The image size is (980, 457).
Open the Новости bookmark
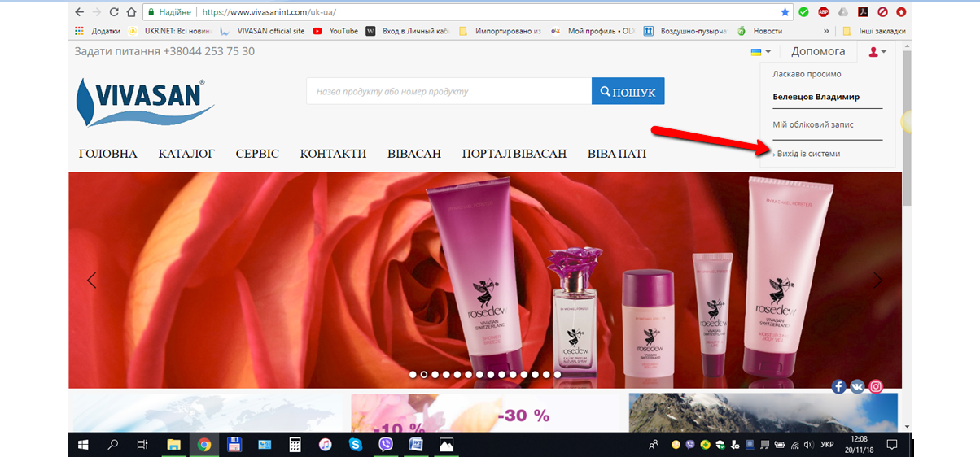(x=759, y=31)
